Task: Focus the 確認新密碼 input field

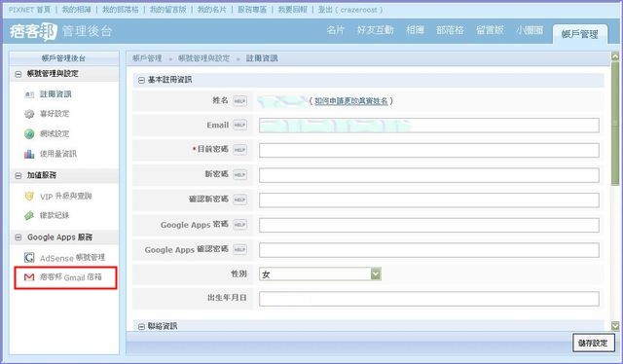Action: point(429,200)
